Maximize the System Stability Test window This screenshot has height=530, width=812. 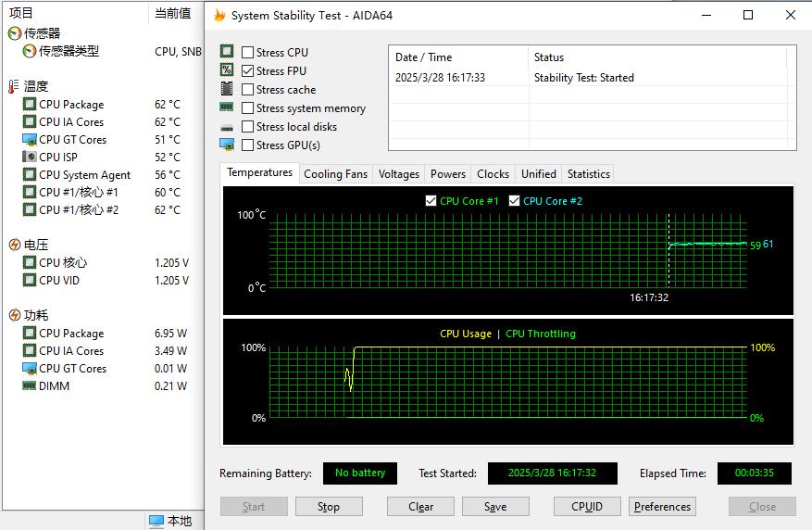pyautogui.click(x=748, y=15)
